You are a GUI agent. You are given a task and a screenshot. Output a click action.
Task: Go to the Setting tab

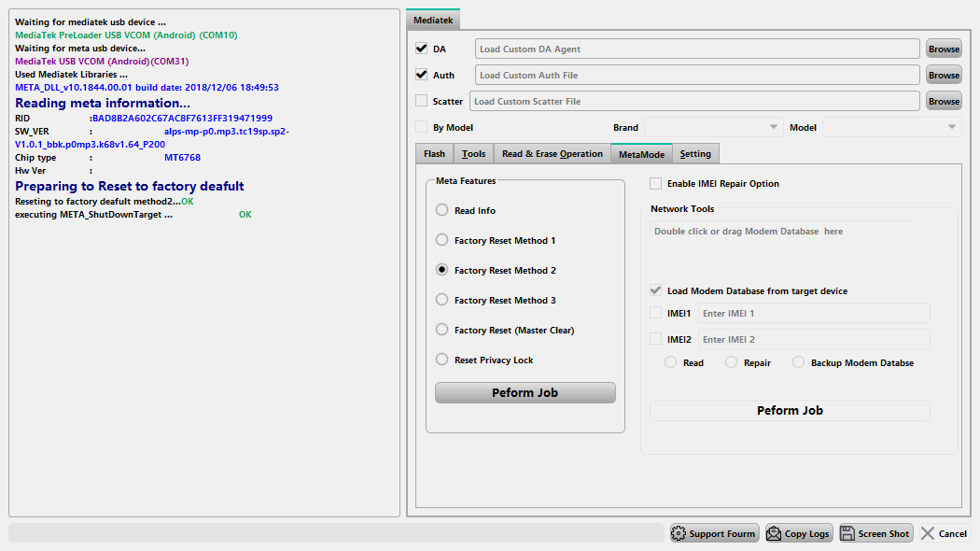coord(695,154)
